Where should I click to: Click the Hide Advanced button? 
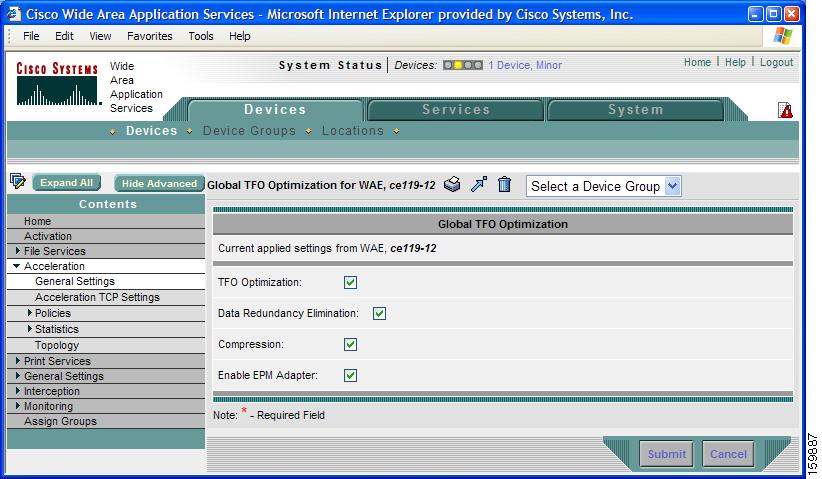(159, 183)
